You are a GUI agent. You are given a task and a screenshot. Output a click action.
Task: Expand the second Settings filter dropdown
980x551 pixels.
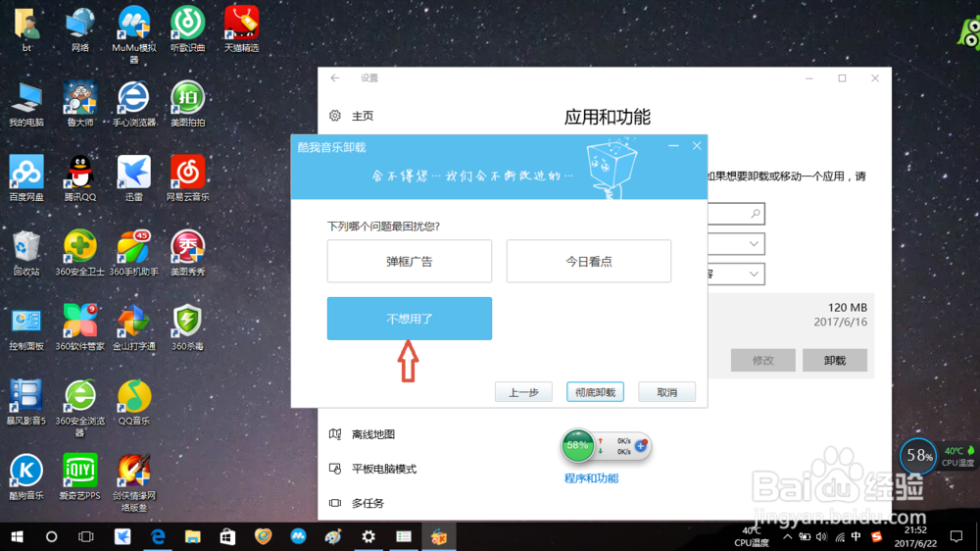736,274
